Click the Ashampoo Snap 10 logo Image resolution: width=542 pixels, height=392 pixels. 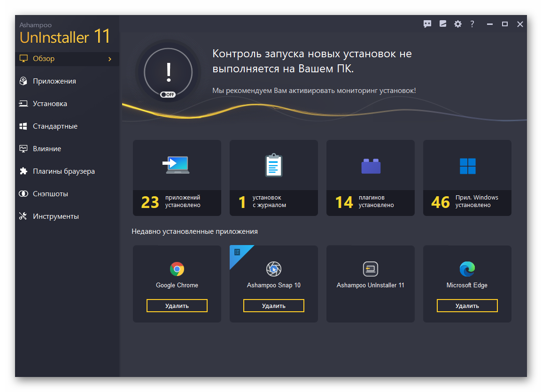274,269
